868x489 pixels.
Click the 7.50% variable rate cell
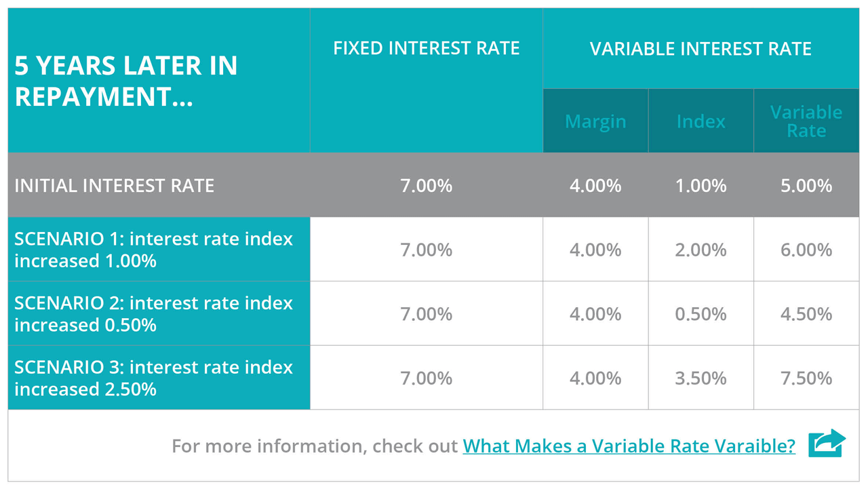click(x=806, y=378)
